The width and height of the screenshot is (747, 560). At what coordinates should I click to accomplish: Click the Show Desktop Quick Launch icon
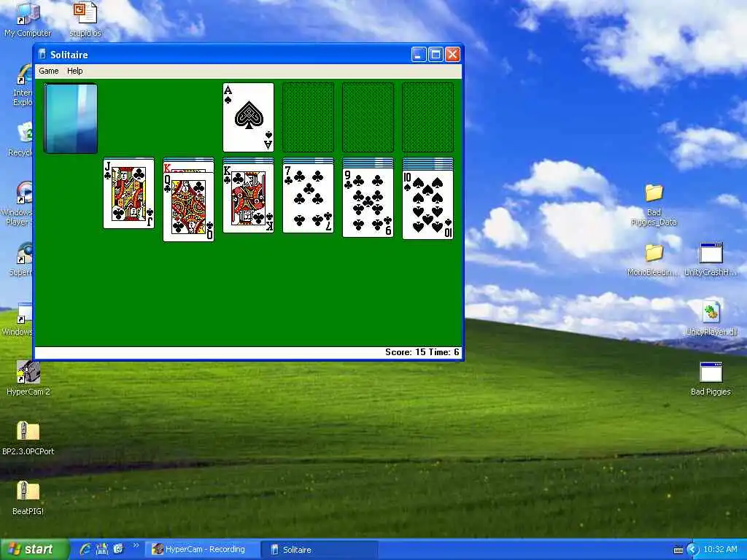tap(102, 549)
